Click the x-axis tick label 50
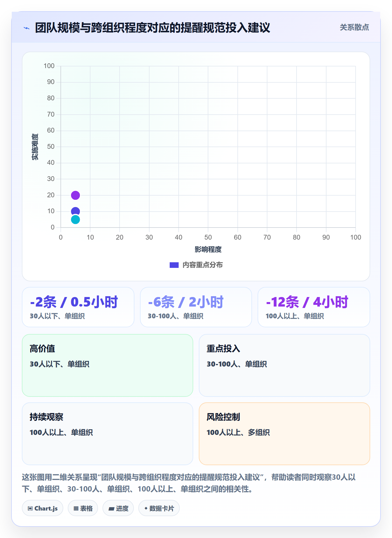 tap(208, 237)
